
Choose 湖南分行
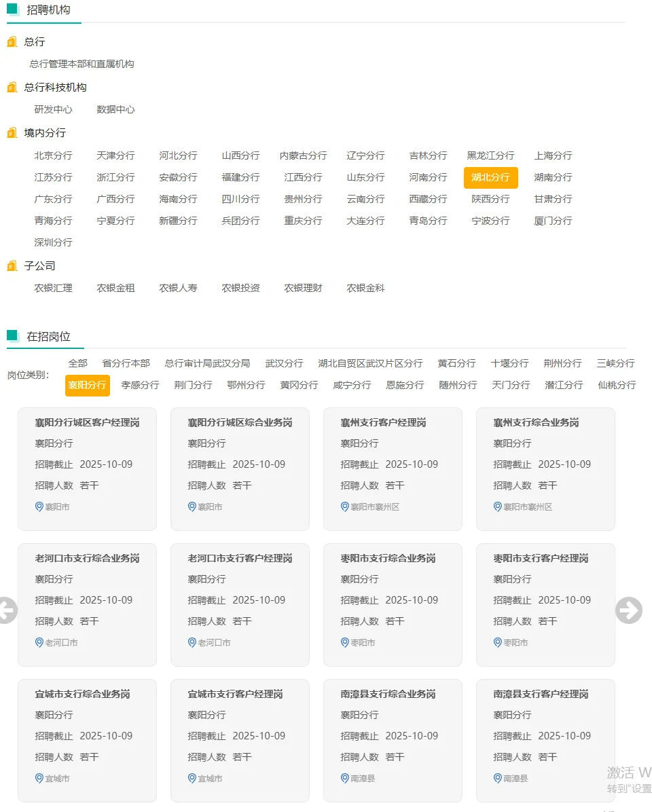point(553,178)
